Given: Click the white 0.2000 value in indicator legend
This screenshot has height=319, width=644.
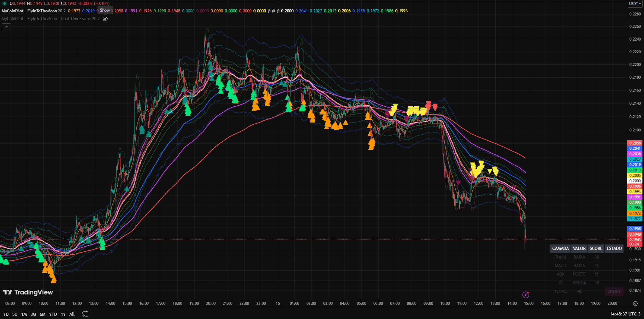Looking at the screenshot, I should 287,11.
